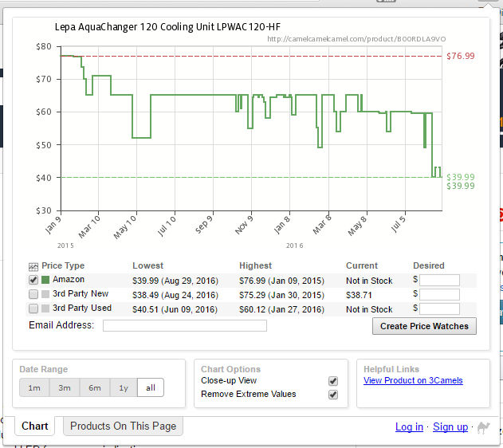Select the all date range
This screenshot has height=448, width=503.
[151, 387]
